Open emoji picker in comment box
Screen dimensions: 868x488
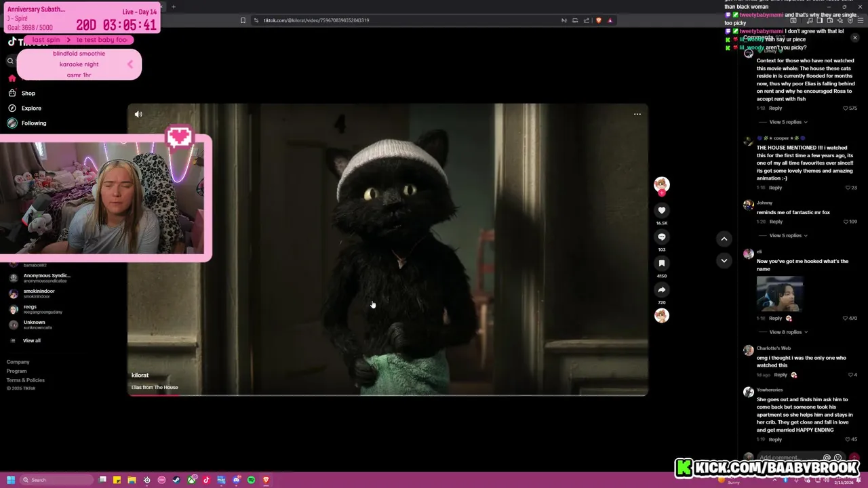838,457
